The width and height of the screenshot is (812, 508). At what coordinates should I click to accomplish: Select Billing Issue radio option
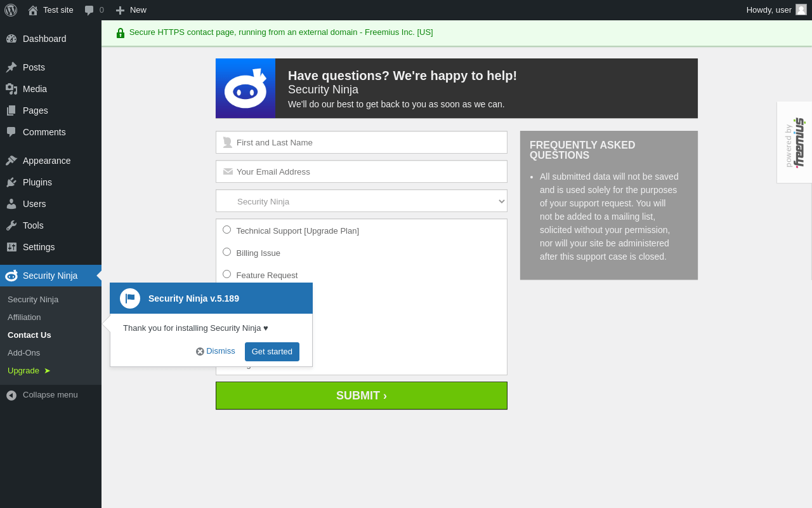pyautogui.click(x=226, y=252)
